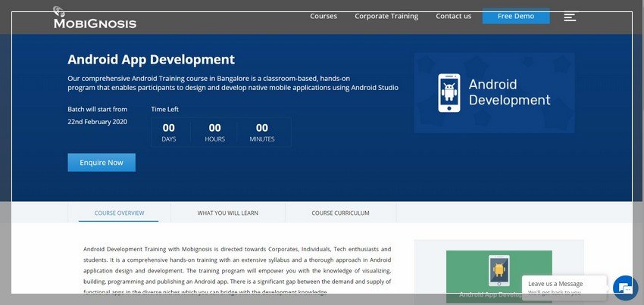Click the Leave us a Message box
This screenshot has height=305, width=644.
tap(564, 288)
